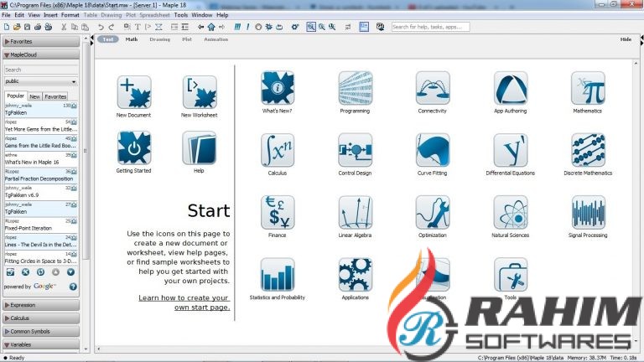Open the Help menu

tap(222, 15)
